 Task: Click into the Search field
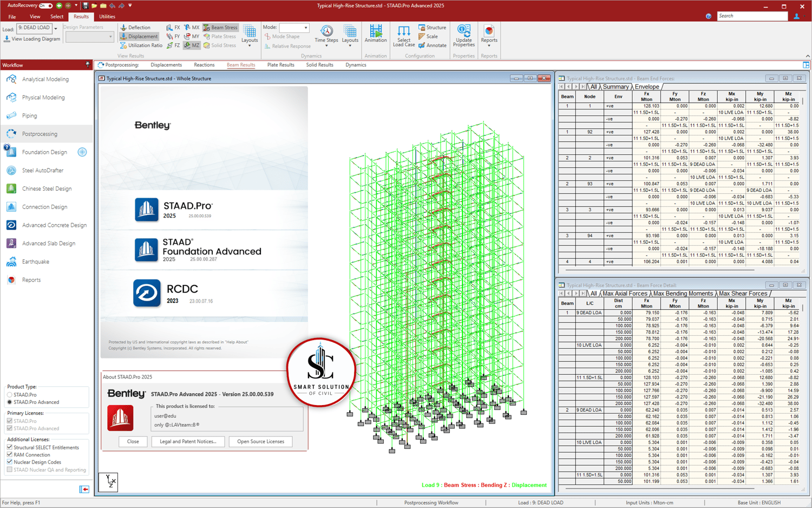(752, 16)
